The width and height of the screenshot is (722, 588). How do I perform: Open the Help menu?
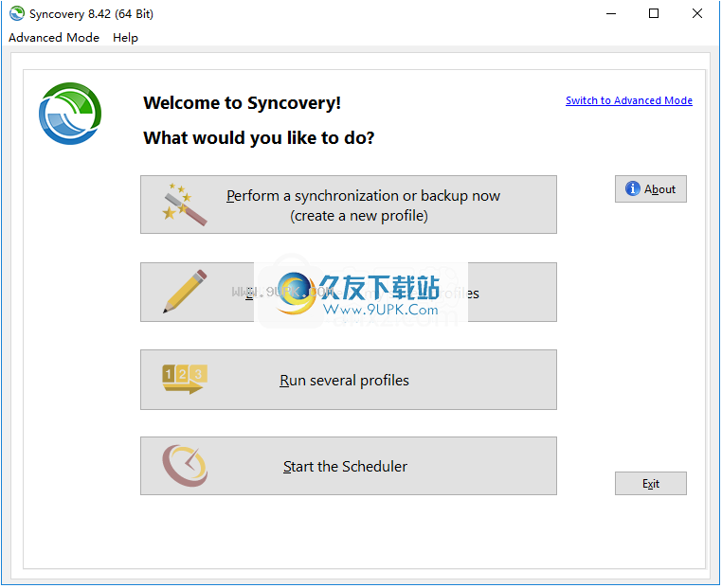(x=125, y=37)
